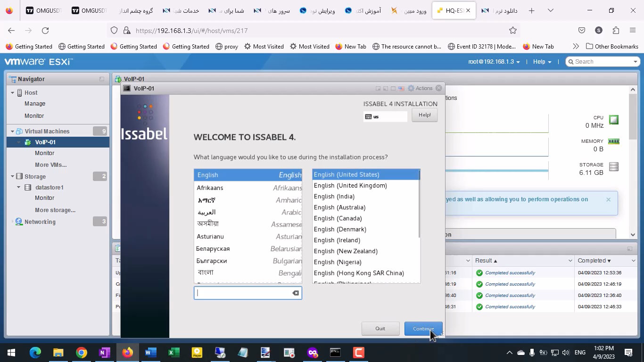Image resolution: width=644 pixels, height=362 pixels.
Task: Collapse the Host tree node
Action: 13,93
